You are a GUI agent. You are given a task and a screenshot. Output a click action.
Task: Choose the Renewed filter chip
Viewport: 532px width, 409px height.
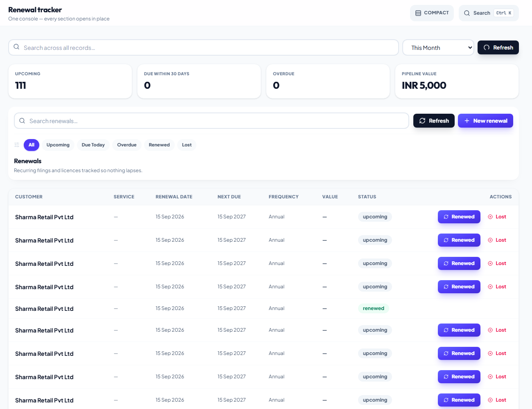[x=159, y=145]
